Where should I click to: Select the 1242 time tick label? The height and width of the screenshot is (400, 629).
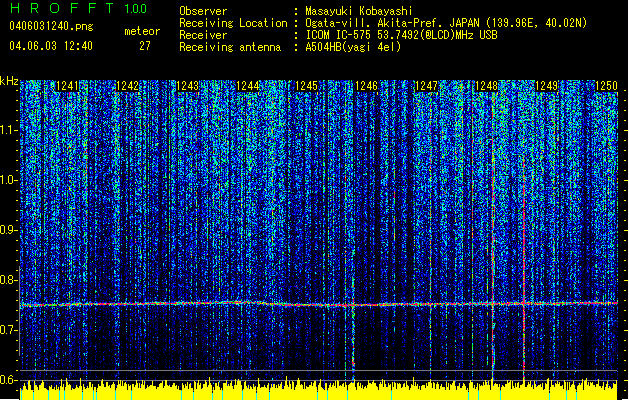[x=128, y=87]
